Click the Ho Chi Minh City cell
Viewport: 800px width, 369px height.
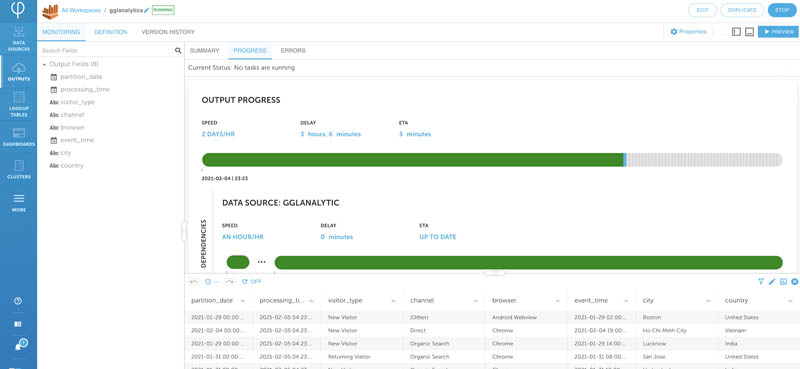tap(665, 331)
